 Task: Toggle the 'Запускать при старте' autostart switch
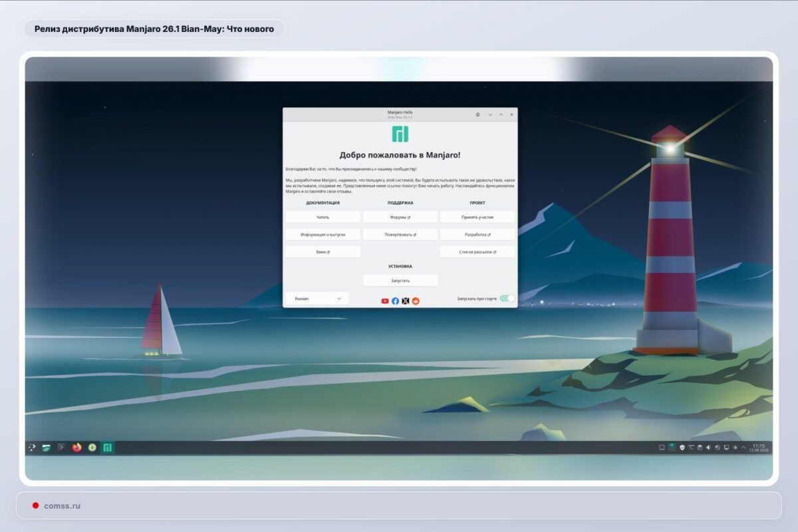(x=507, y=299)
